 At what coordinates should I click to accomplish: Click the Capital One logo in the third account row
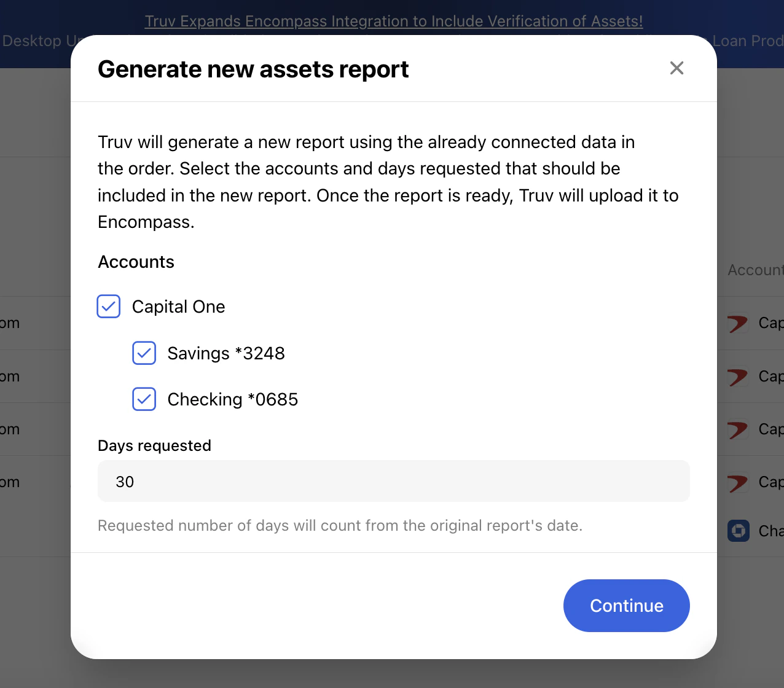click(737, 429)
